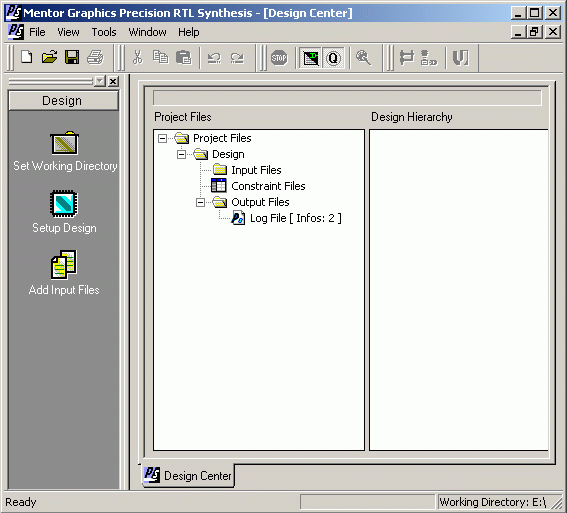Open the Tools menu
The height and width of the screenshot is (513, 567).
[104, 32]
